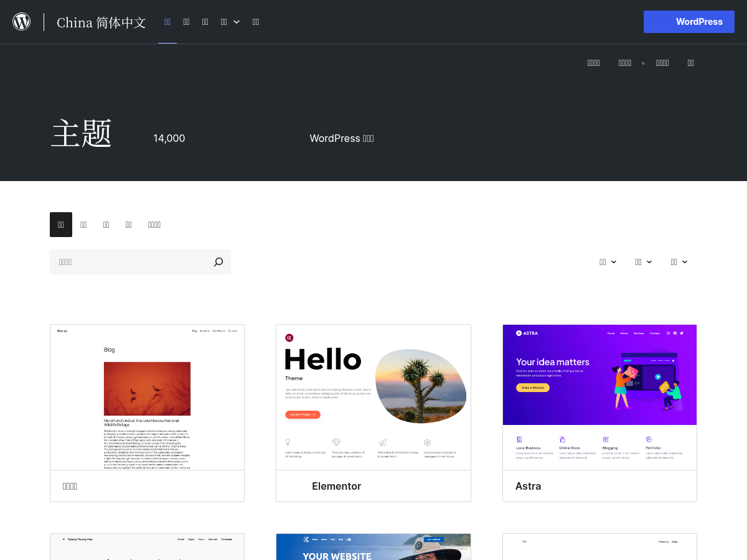Click the 主题 page heading
Image resolution: width=747 pixels, height=560 pixels.
[x=81, y=133]
